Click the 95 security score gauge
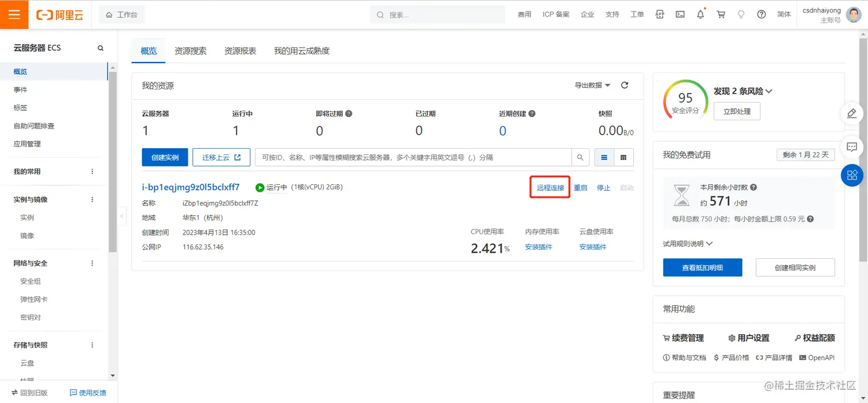Screen dimensions: 868x403 684,99
